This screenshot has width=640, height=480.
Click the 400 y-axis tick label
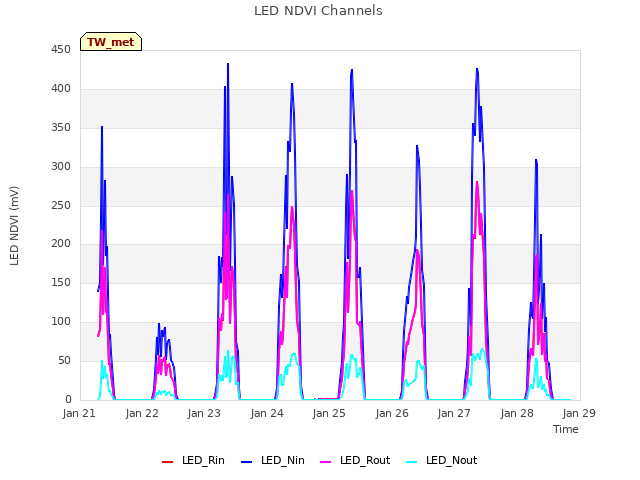pyautogui.click(x=61, y=89)
